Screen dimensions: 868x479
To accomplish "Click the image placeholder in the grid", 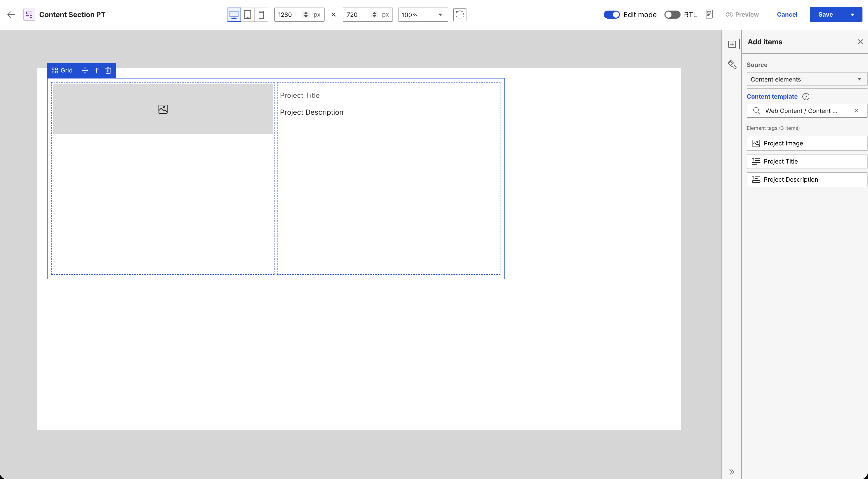I will [163, 109].
